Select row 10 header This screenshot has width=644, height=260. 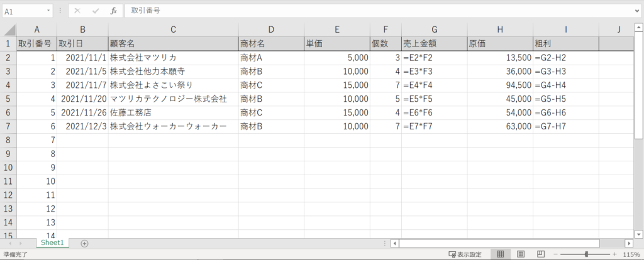8,168
